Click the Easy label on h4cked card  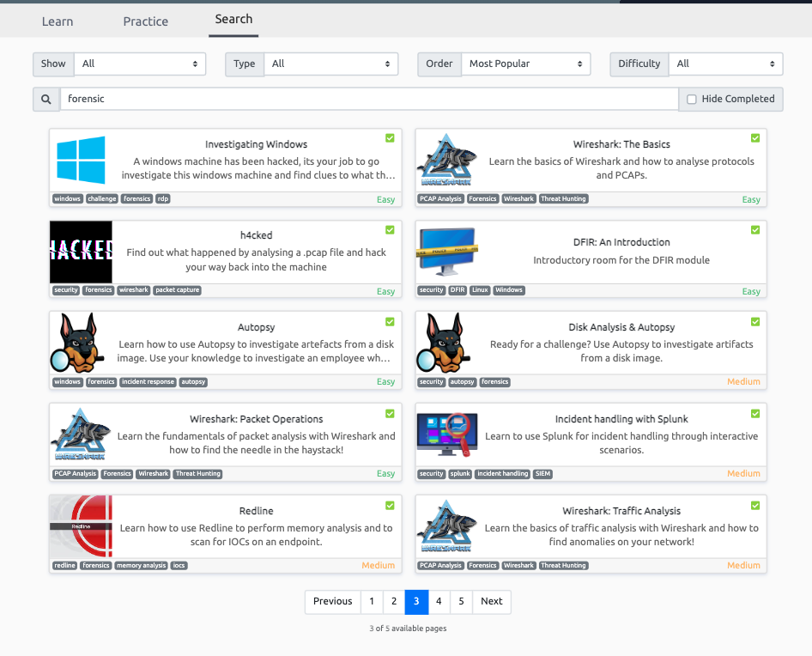385,291
